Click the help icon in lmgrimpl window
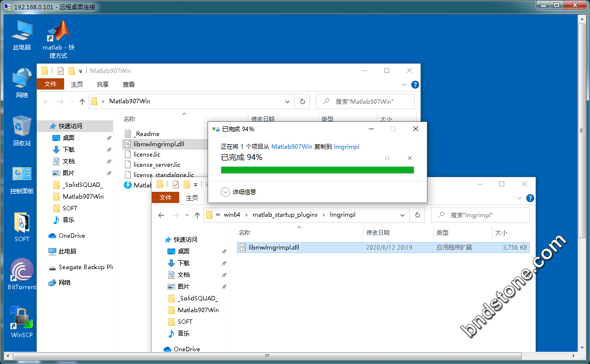The width and height of the screenshot is (590, 364). [x=530, y=198]
